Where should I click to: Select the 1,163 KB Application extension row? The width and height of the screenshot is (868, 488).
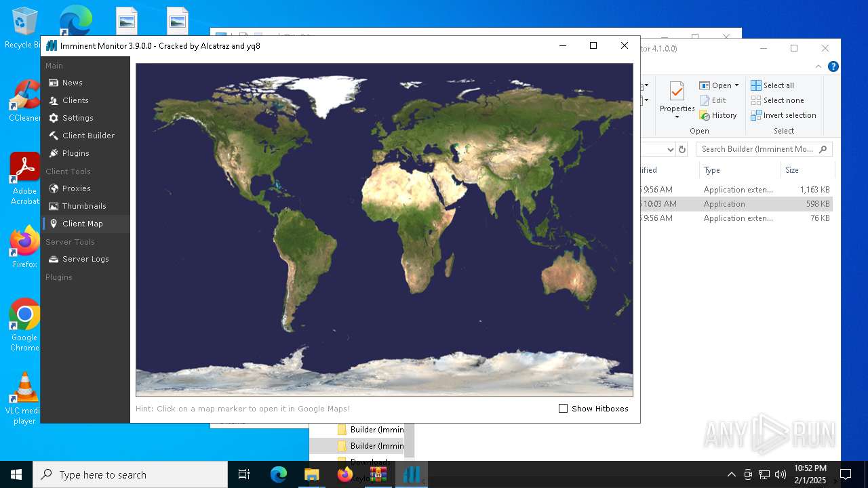click(x=736, y=190)
